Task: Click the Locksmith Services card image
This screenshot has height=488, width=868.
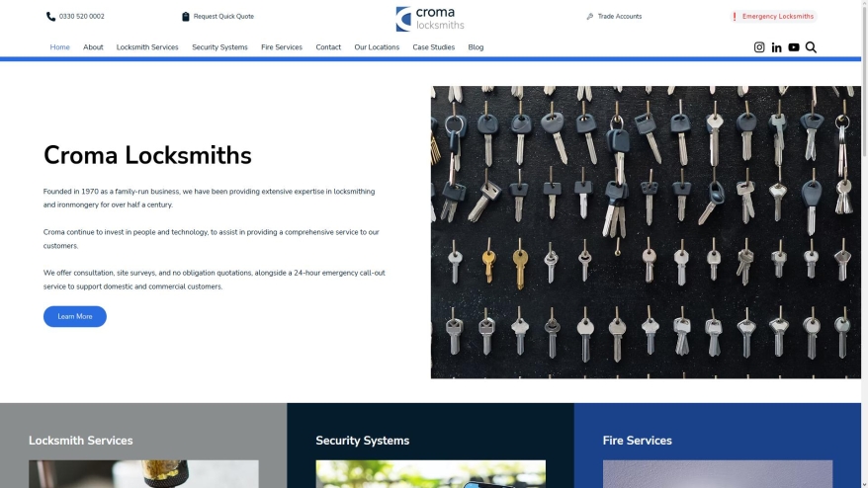Action: tap(143, 474)
